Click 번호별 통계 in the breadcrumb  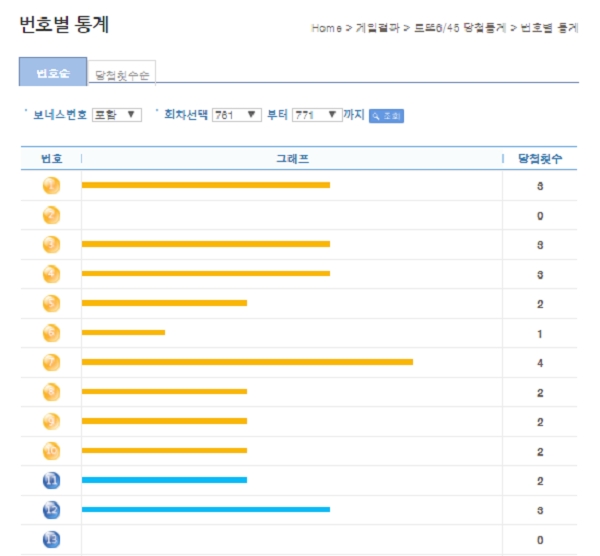(549, 28)
